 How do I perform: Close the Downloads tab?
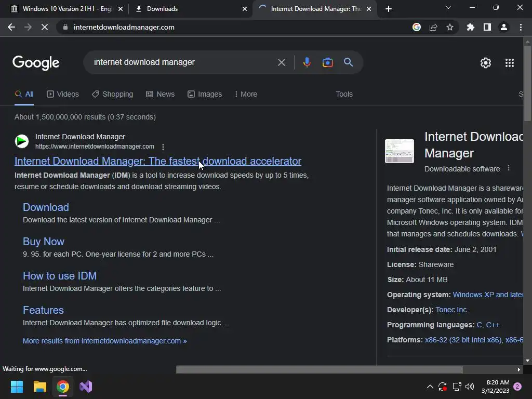[245, 9]
